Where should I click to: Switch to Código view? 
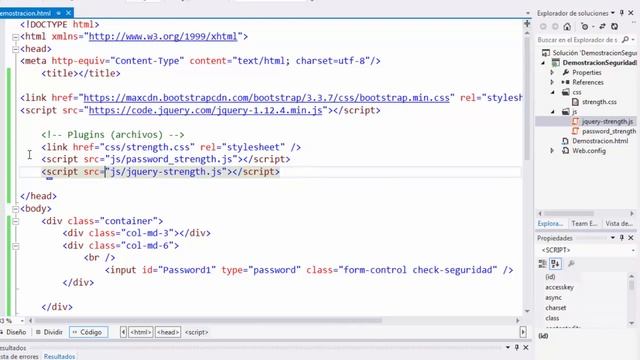(x=88, y=332)
